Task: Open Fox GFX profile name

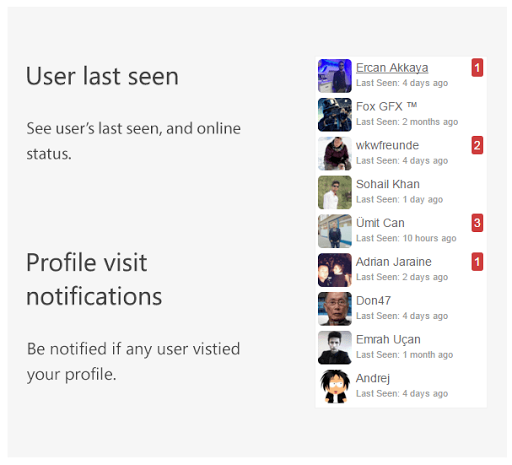Action: 386,106
